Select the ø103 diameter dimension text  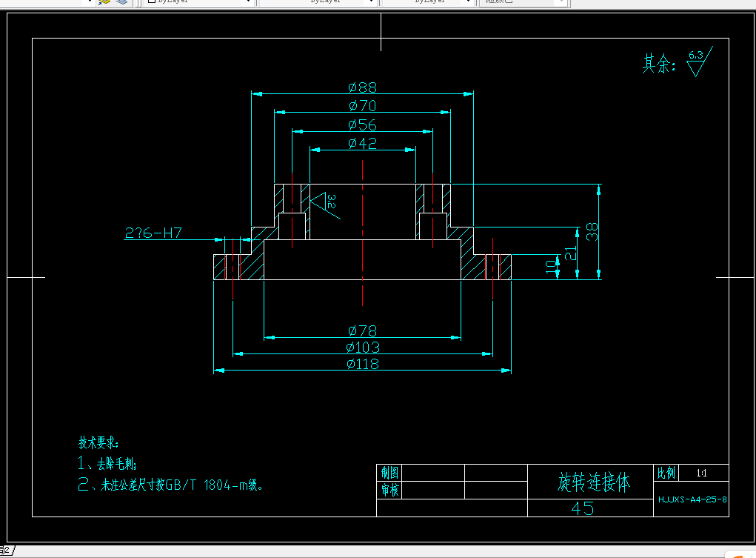point(363,348)
